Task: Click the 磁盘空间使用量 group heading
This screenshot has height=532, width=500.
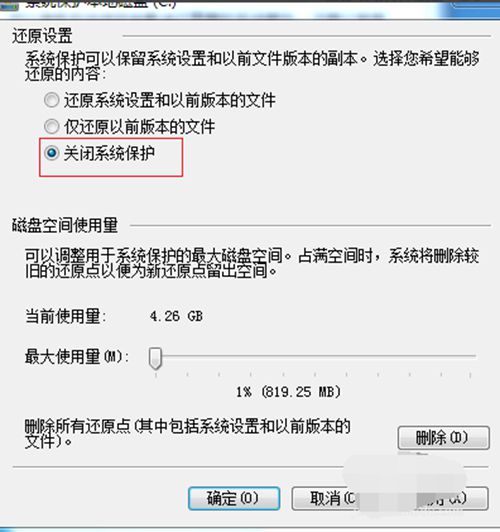Action: [x=65, y=225]
